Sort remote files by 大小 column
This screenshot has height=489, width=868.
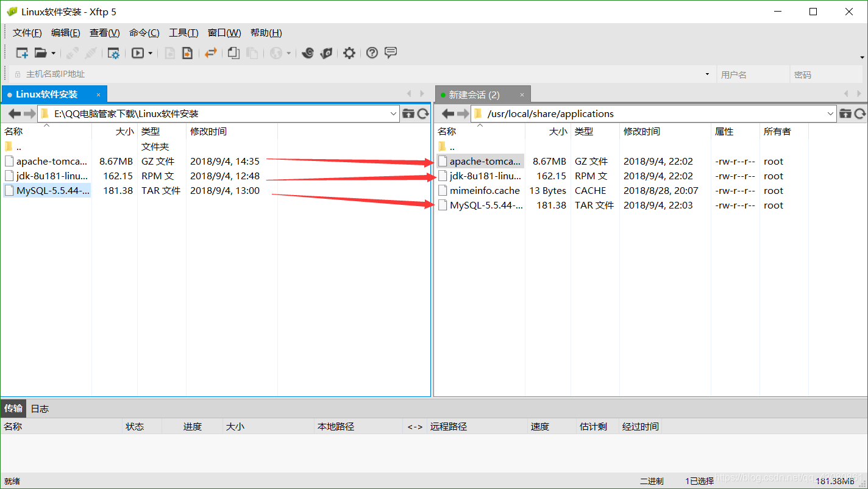[547, 132]
